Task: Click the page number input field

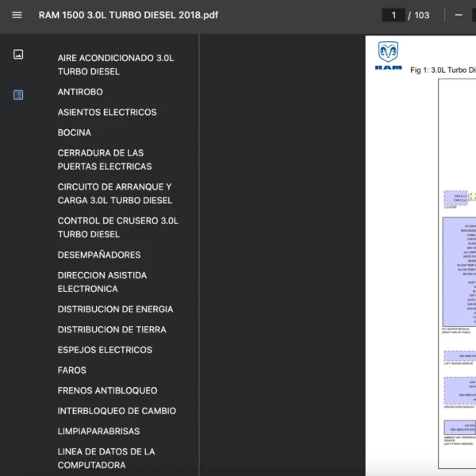Action: click(x=393, y=15)
